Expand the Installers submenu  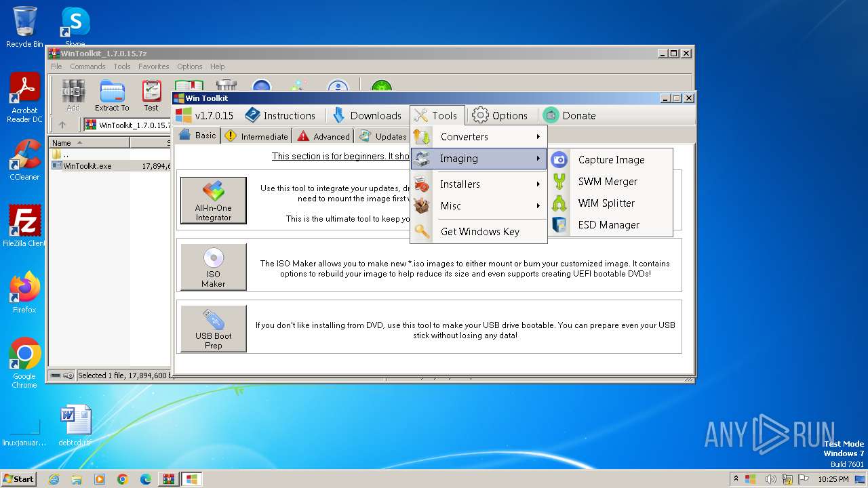[479, 184]
